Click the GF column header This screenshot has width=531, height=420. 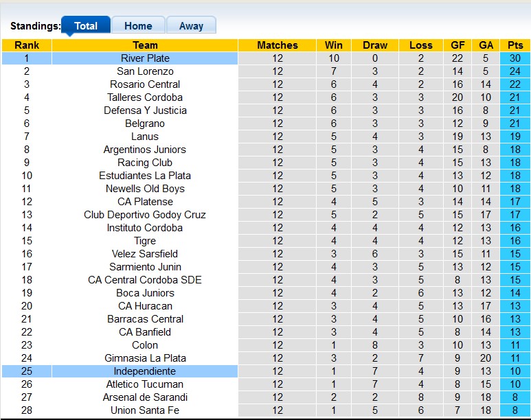click(457, 45)
